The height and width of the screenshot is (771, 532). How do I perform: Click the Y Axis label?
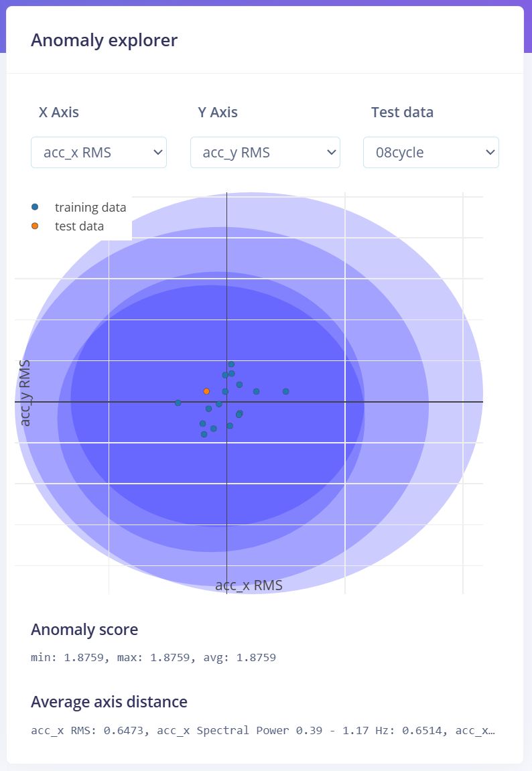(218, 112)
